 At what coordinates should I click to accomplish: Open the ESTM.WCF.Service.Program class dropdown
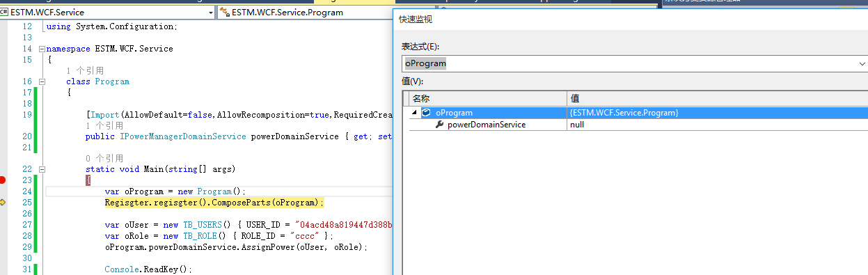[305, 13]
